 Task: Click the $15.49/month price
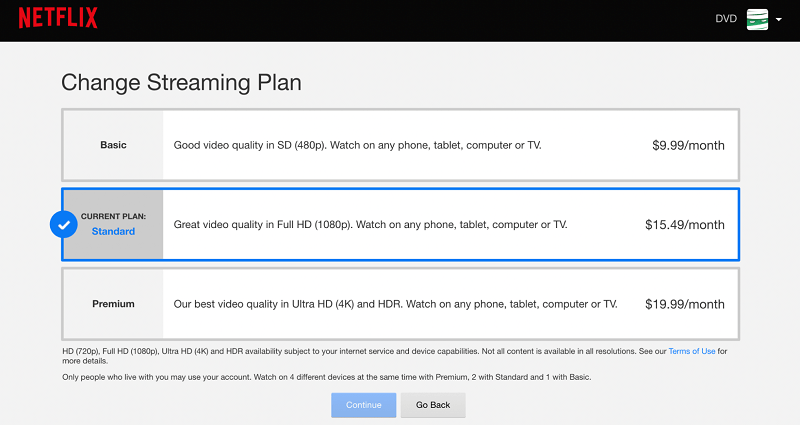685,225
